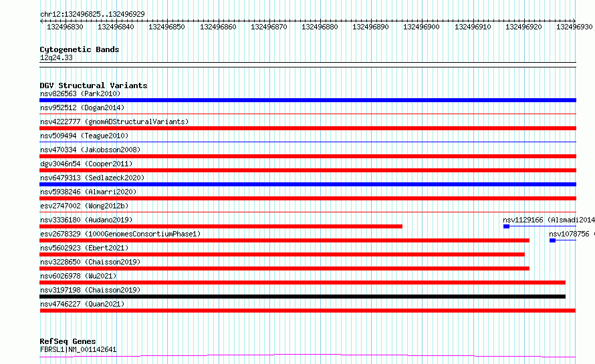The image size is (595, 364).
Task: Select the nsv3228650 red variant bar
Action: 284,268
